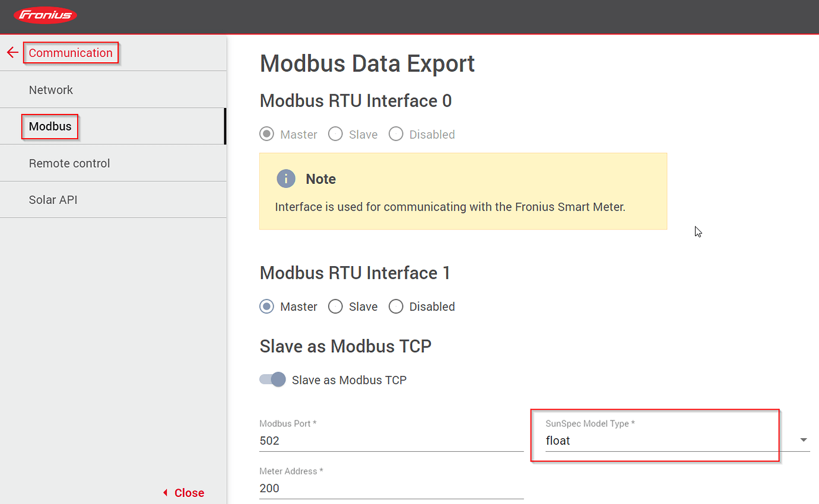Select Disabled for RTU Interface 1
The width and height of the screenshot is (819, 504).
(x=396, y=307)
